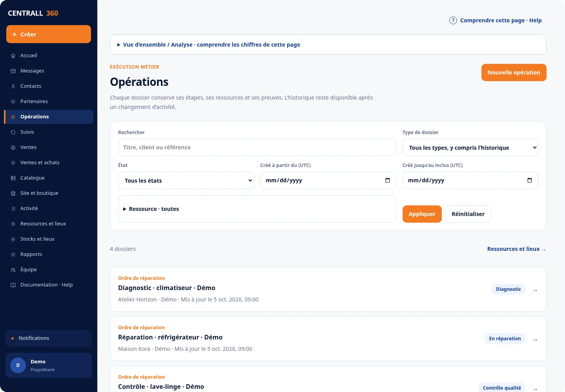
Task: Expand the Ressource · toutes filter
Action: click(257, 209)
